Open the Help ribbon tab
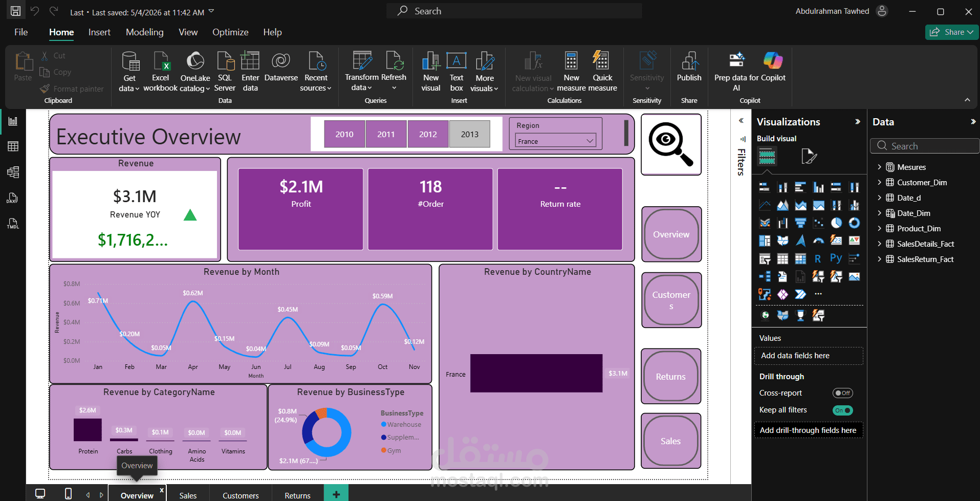 pos(272,32)
